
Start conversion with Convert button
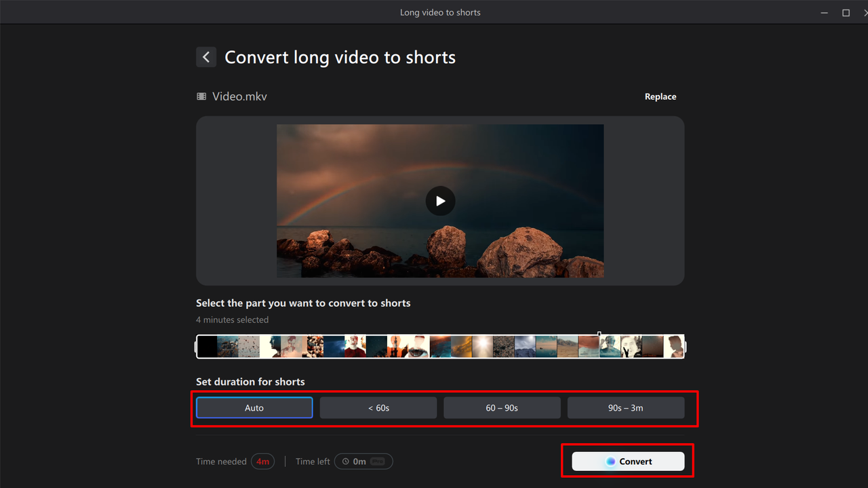628,462
